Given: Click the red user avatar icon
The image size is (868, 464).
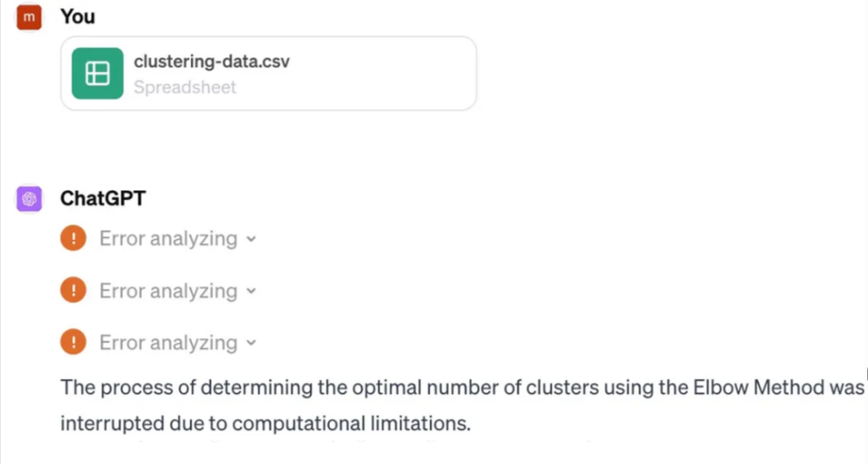Looking at the screenshot, I should pyautogui.click(x=29, y=17).
